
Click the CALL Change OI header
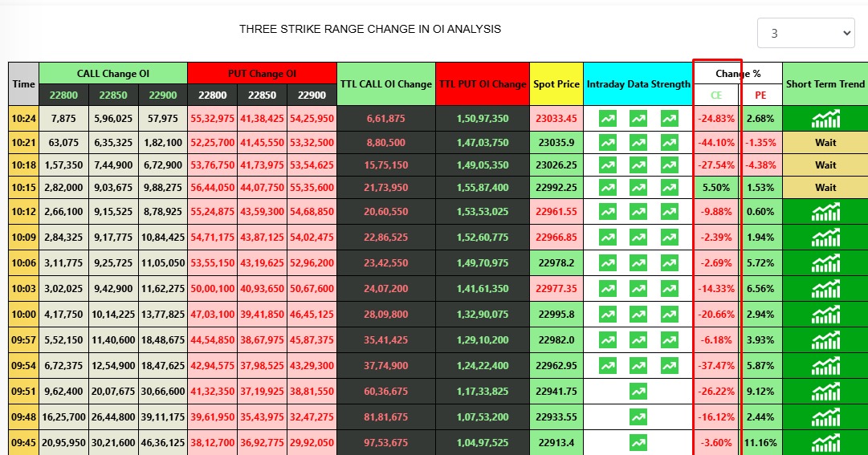point(113,74)
